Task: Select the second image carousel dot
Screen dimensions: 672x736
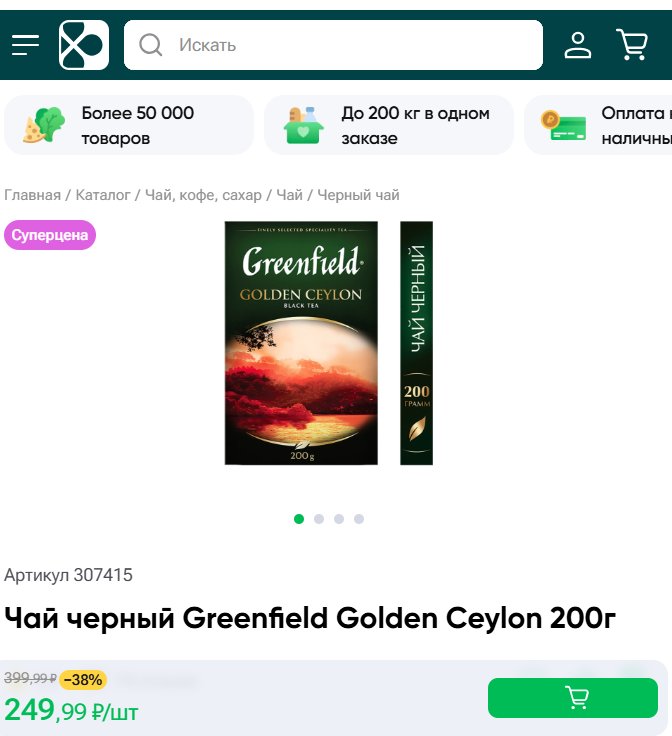Action: pos(319,519)
